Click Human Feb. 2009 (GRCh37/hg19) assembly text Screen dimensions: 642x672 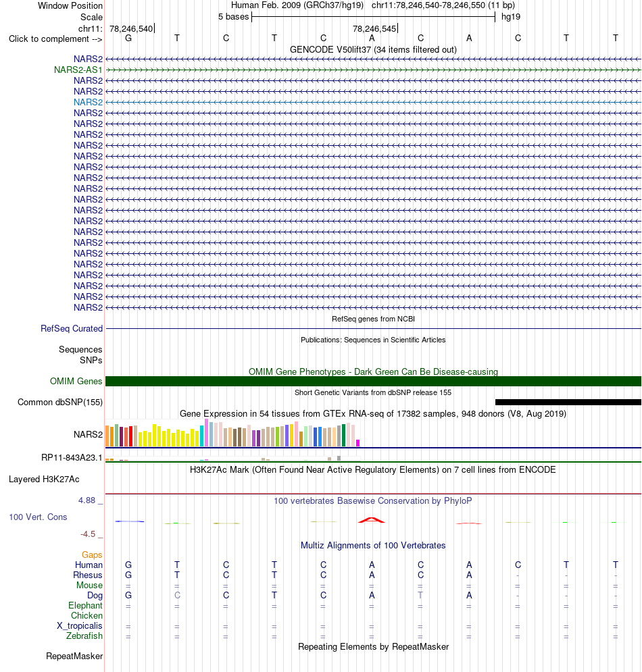297,5
